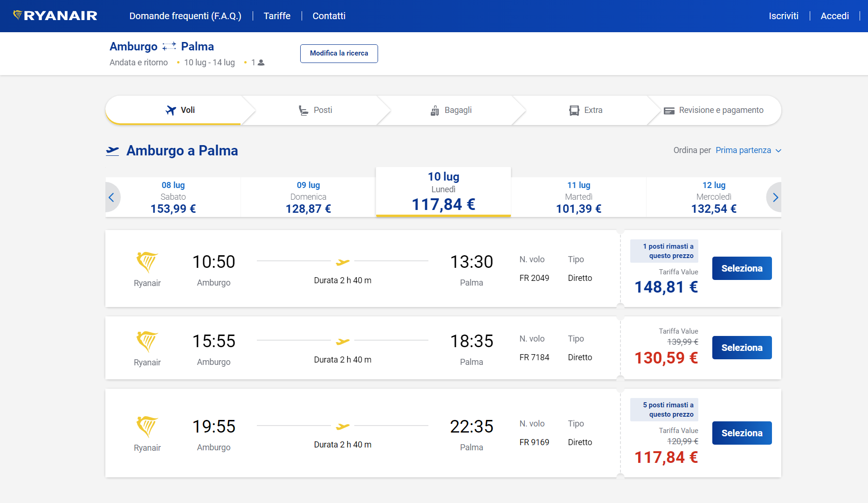Click the Amburgo a Palma heading
The image size is (868, 503).
(182, 151)
